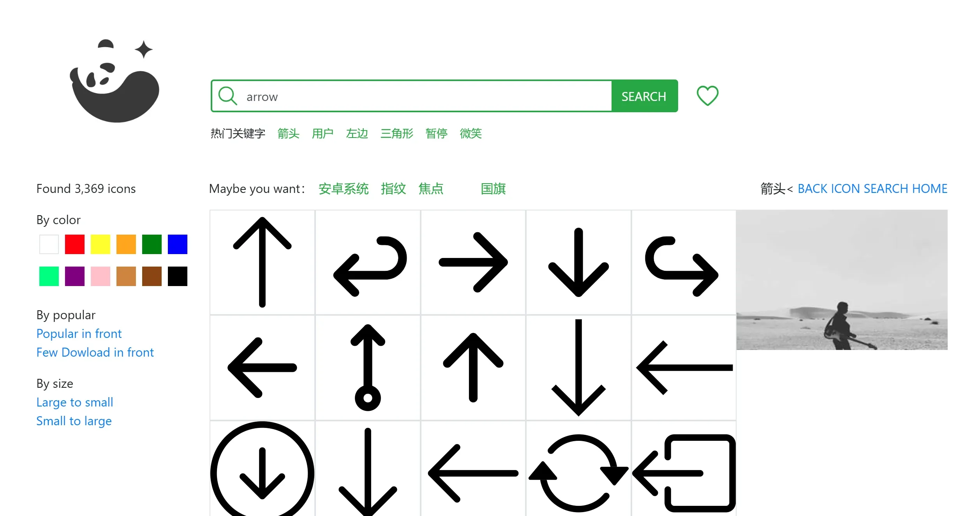Viewport: 980px width, 516px height.
Task: Click 指纹 suggested keyword
Action: coord(392,188)
